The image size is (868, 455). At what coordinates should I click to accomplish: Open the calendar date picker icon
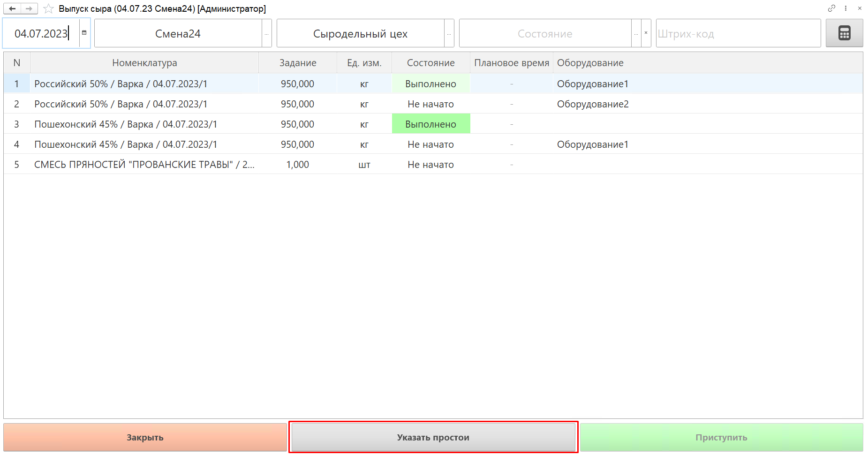tap(84, 33)
